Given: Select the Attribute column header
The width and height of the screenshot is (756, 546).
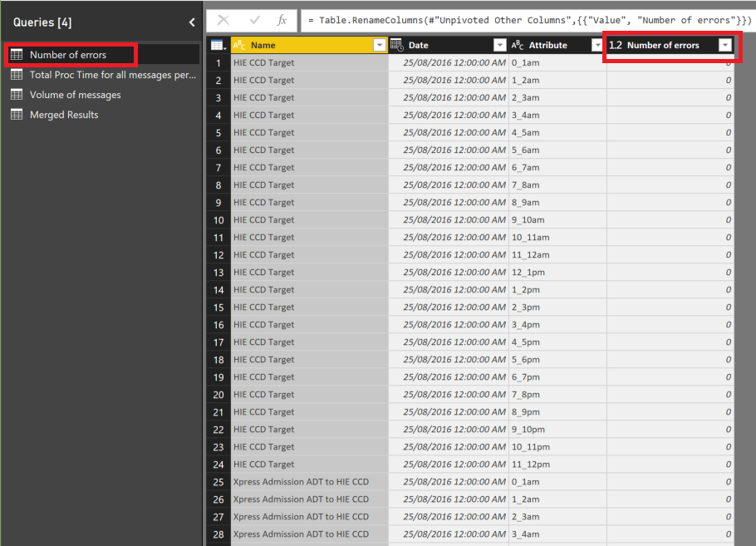Looking at the screenshot, I should [557, 46].
